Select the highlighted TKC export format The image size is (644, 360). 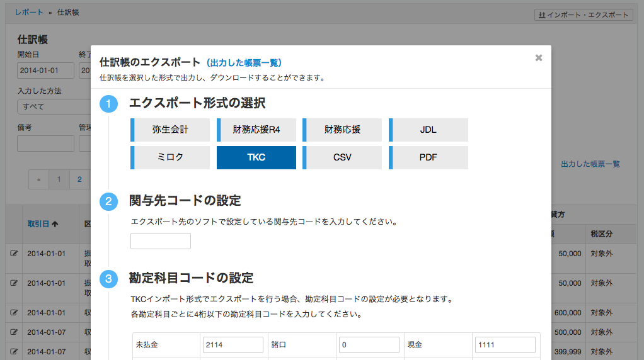point(256,157)
